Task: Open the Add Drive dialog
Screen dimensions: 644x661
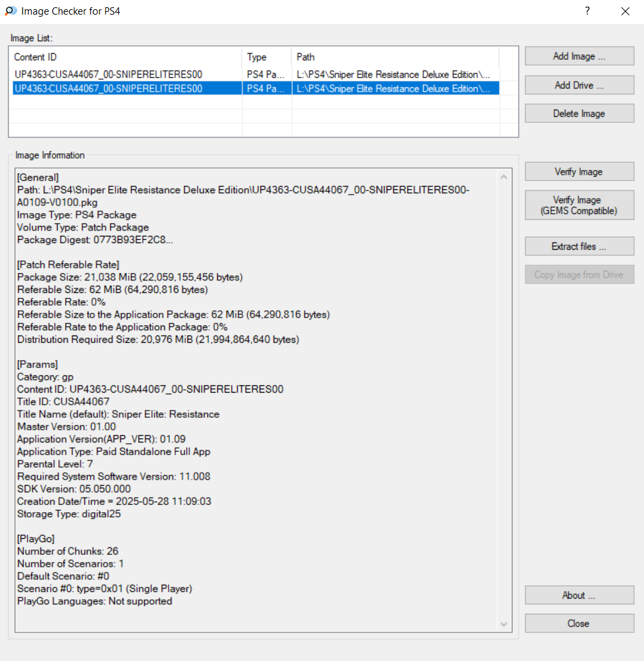Action: (x=579, y=85)
